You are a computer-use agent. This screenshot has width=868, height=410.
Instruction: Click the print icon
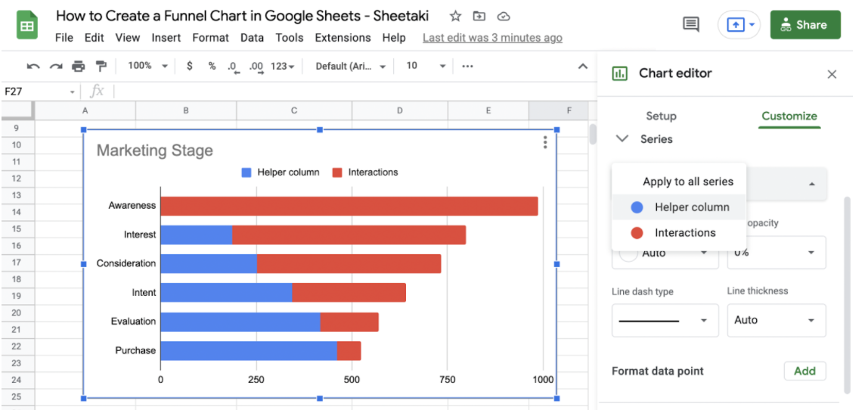[78, 67]
